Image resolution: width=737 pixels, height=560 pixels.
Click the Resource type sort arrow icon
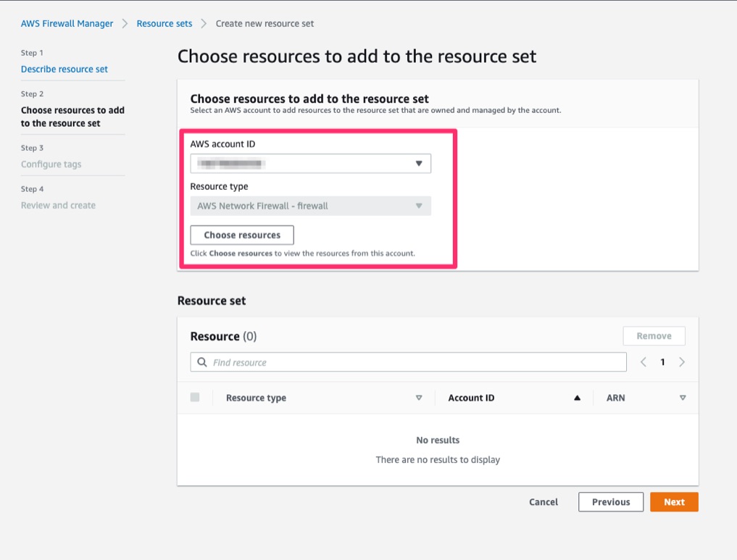click(x=419, y=398)
